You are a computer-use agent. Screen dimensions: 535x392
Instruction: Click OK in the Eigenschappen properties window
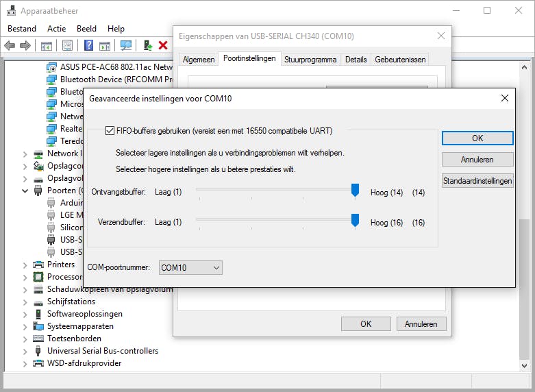[x=366, y=323]
